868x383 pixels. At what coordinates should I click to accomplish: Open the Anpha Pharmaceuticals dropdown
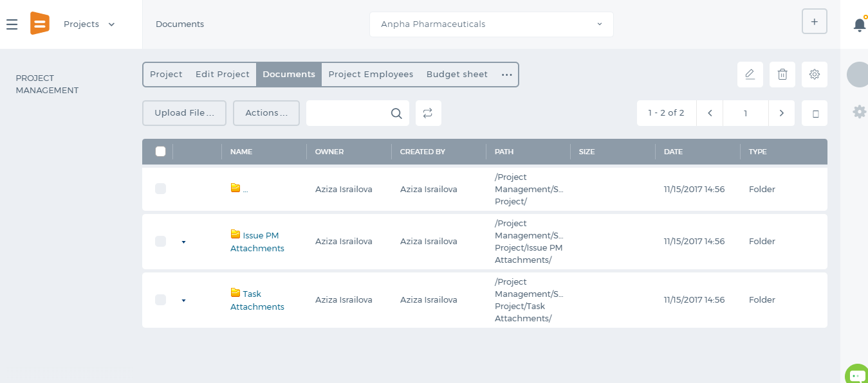point(492,24)
